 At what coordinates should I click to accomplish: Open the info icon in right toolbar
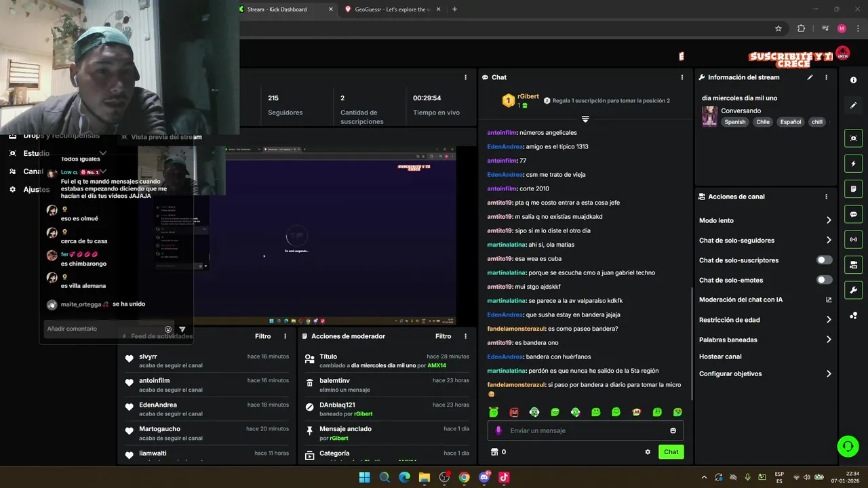(853, 80)
